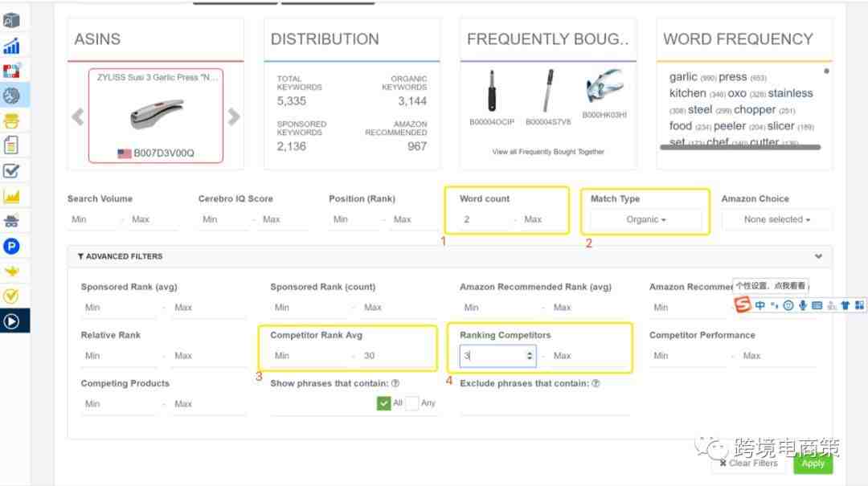Click the Competitor Rank Avg Max field
The height and width of the screenshot is (486, 868).
coord(392,355)
